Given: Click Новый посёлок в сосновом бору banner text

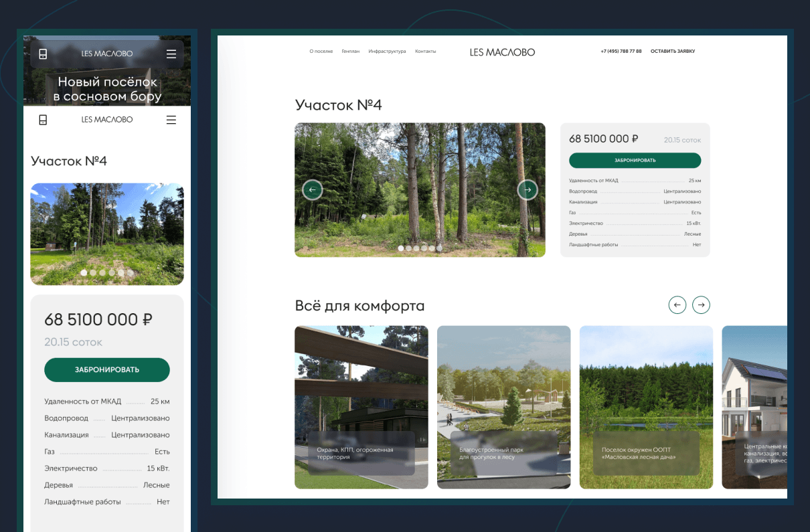Looking at the screenshot, I should click(107, 89).
